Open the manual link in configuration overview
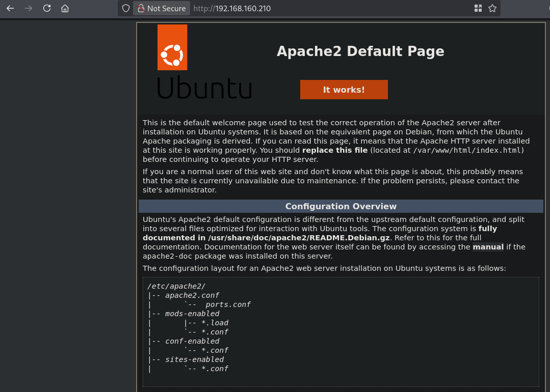 pyautogui.click(x=488, y=247)
